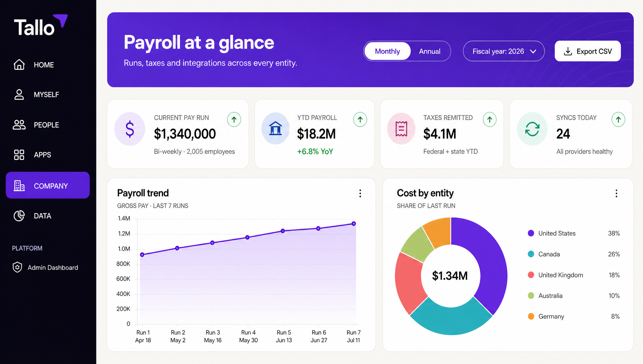Click the up arrow on Syncs Today card
This screenshot has height=364, width=643.
618,119
